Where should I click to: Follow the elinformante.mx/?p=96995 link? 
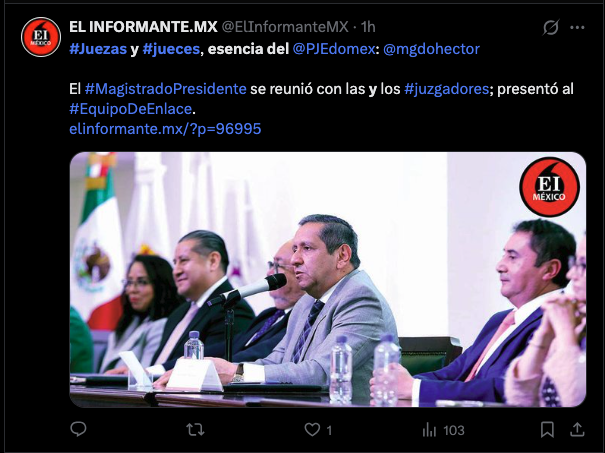point(165,129)
